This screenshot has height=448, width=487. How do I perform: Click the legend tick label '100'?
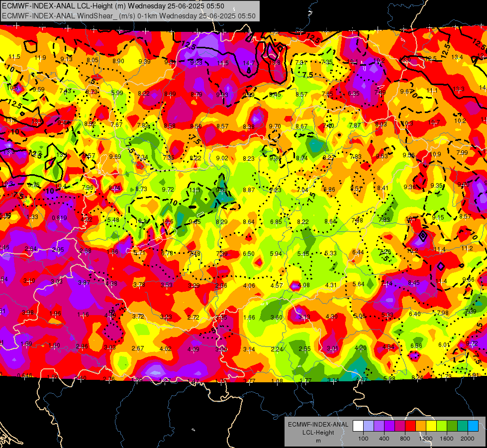pos(363,439)
